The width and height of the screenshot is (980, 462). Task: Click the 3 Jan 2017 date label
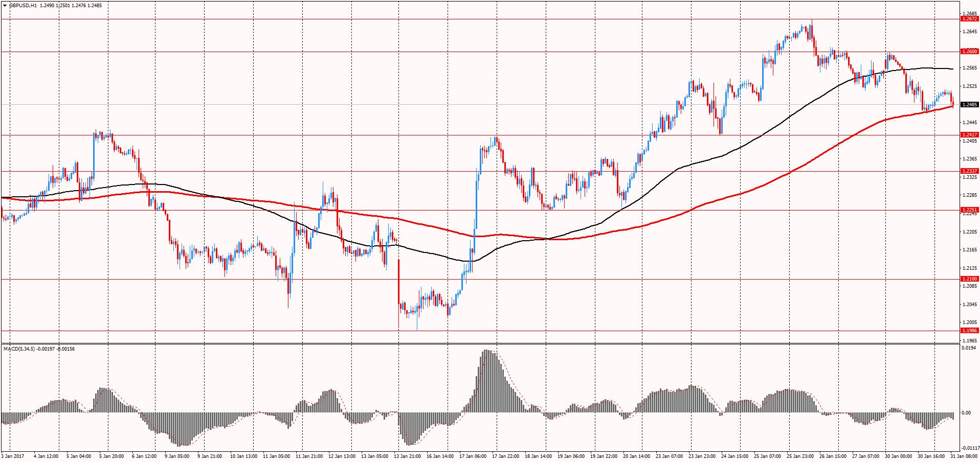pos(13,455)
